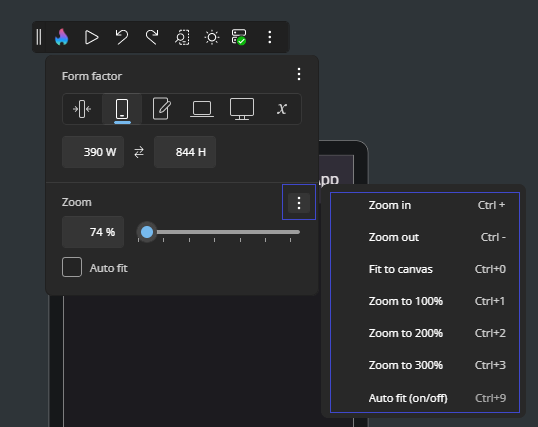The height and width of the screenshot is (427, 538).
Task: Choose Zoom to 300% menu item
Action: click(x=425, y=365)
